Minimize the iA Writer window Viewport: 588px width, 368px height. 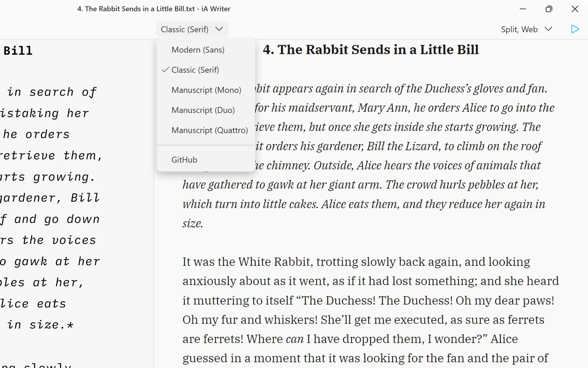[x=523, y=9]
